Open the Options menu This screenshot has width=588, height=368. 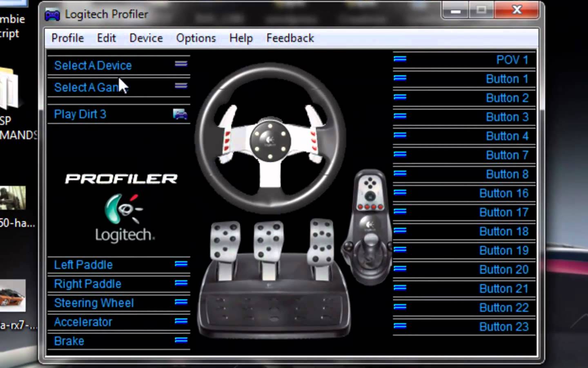[196, 38]
